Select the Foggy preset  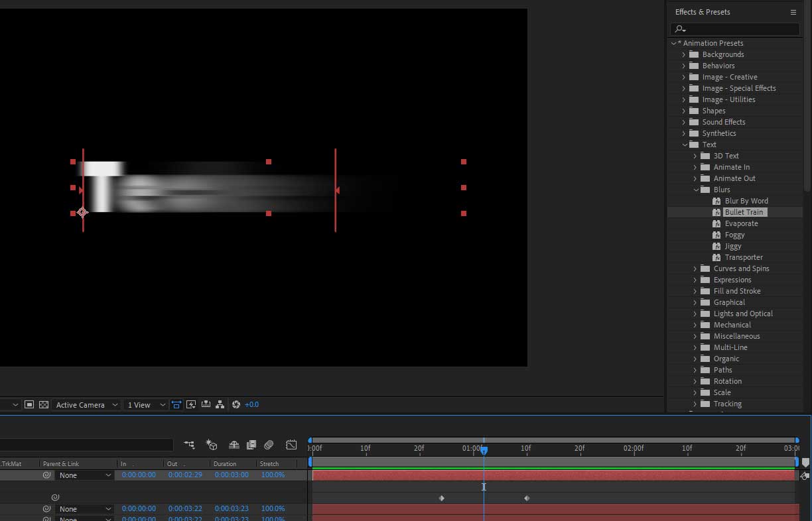(734, 235)
